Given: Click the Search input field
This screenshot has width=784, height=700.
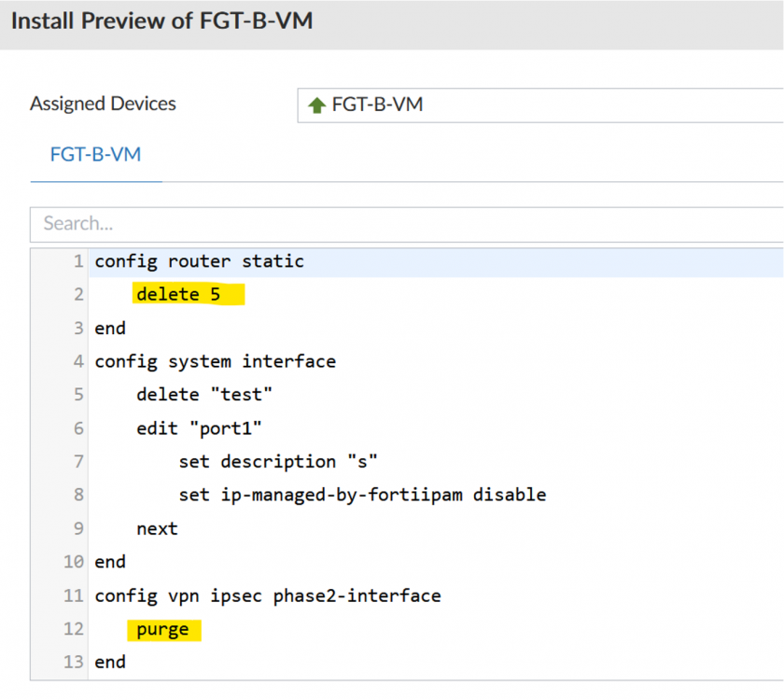Looking at the screenshot, I should click(407, 224).
